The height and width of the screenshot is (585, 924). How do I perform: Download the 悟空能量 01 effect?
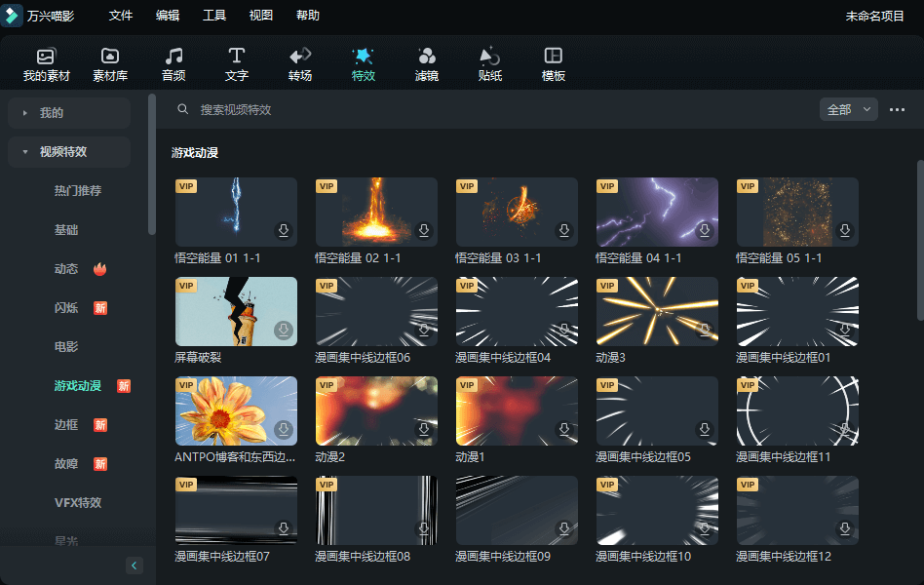284,231
